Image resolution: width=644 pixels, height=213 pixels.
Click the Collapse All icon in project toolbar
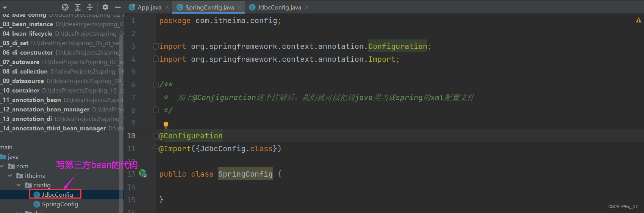point(90,7)
